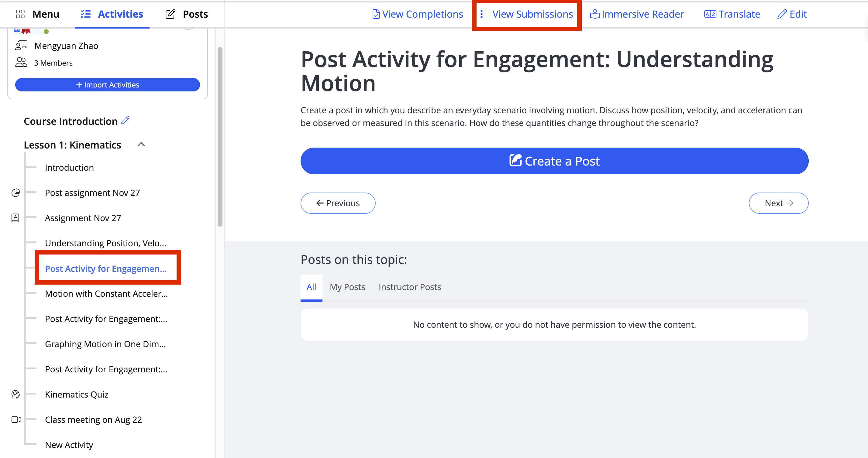Image resolution: width=868 pixels, height=458 pixels.
Task: Click the Posts compose icon
Action: (170, 14)
